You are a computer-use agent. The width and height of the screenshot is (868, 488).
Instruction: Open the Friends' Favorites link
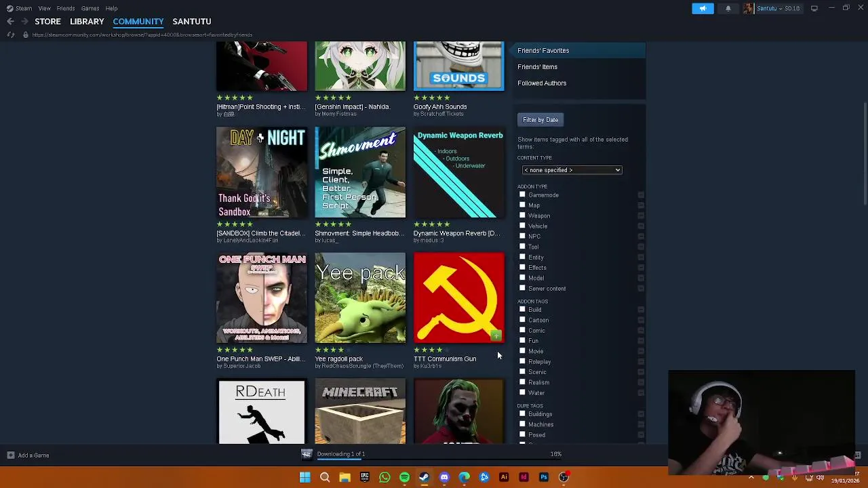click(543, 51)
